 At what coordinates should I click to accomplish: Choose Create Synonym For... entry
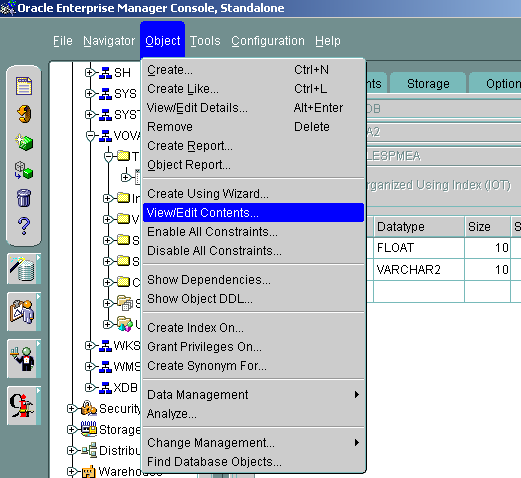point(253,365)
